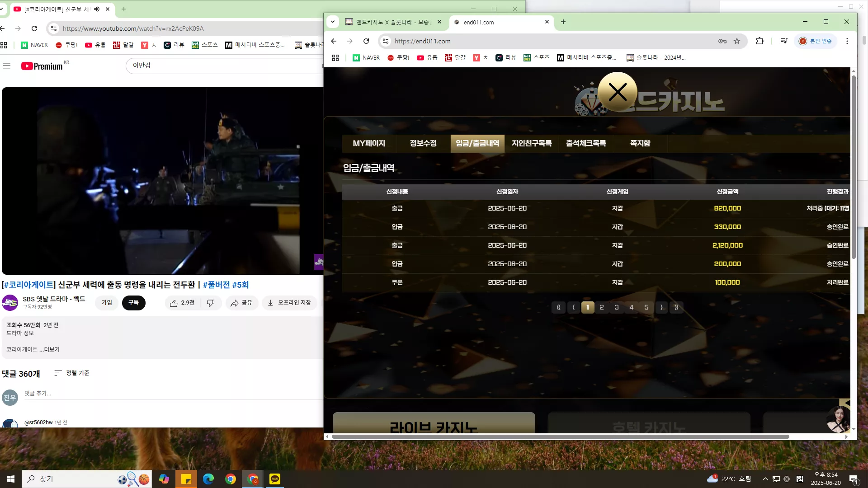Like the YouTube video with thumbs up
This screenshot has width=868, height=488.
click(x=182, y=303)
